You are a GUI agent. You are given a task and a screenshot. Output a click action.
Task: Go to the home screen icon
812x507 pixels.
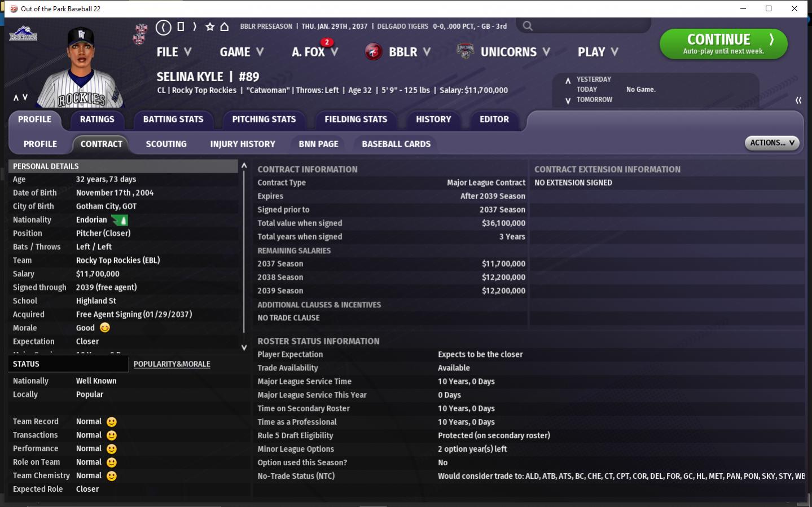pyautogui.click(x=225, y=27)
